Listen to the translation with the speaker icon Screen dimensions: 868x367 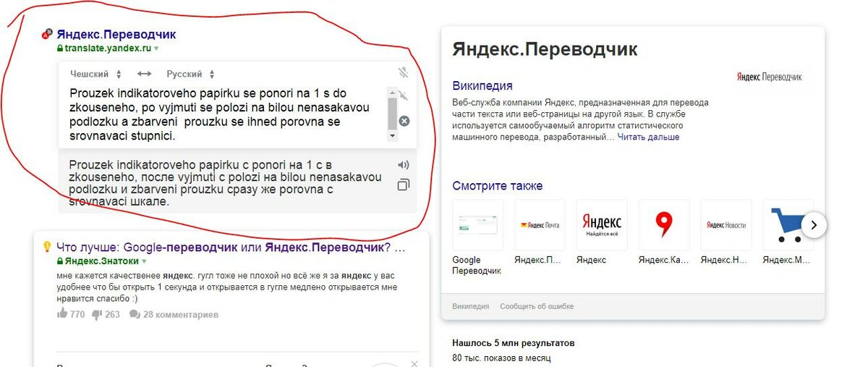coord(404,165)
